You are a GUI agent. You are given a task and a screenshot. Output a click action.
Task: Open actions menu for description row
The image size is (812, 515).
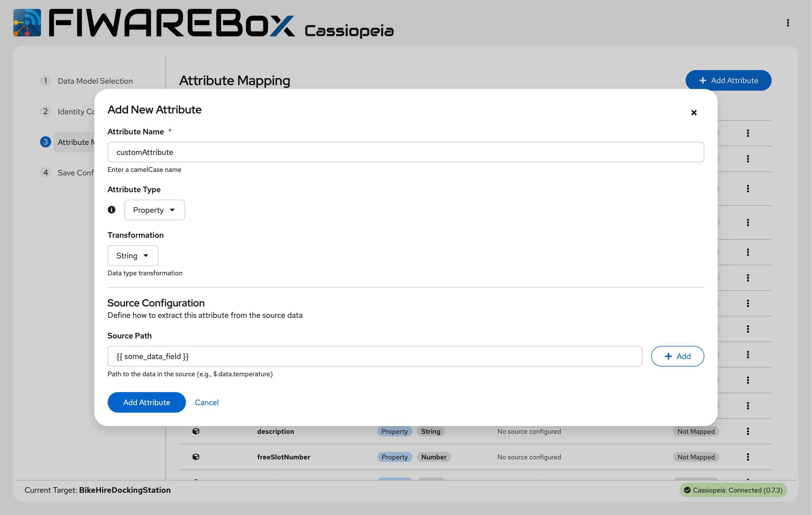tap(748, 431)
